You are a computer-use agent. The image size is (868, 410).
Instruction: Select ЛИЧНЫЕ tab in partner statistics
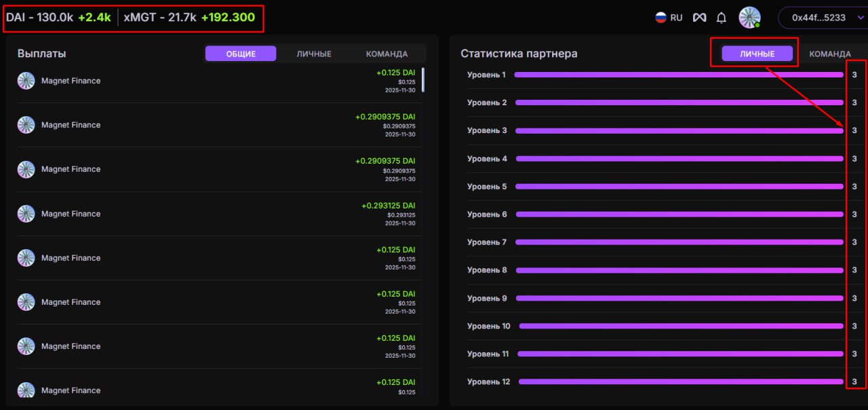[757, 54]
